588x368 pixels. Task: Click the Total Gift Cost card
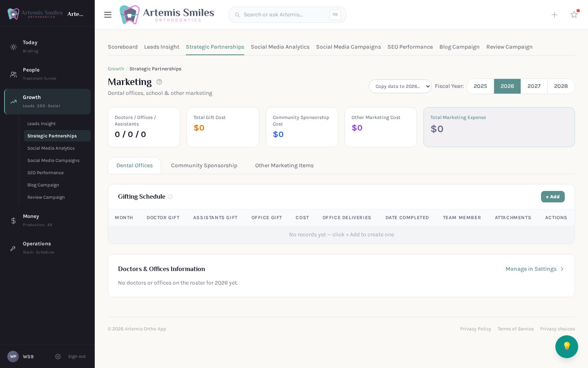coord(223,127)
